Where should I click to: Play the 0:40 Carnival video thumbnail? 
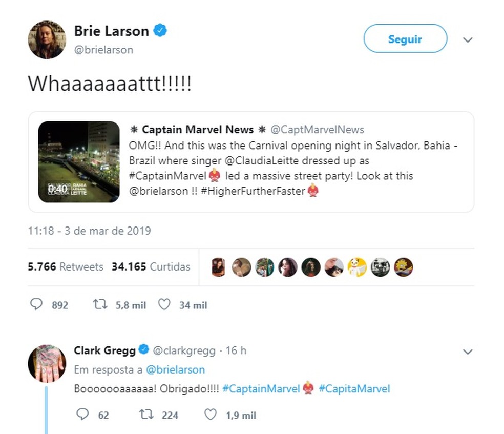pyautogui.click(x=79, y=162)
